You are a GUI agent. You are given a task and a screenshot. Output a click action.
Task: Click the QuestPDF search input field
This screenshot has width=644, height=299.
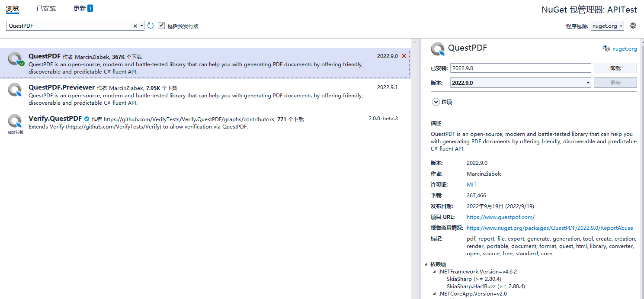69,26
